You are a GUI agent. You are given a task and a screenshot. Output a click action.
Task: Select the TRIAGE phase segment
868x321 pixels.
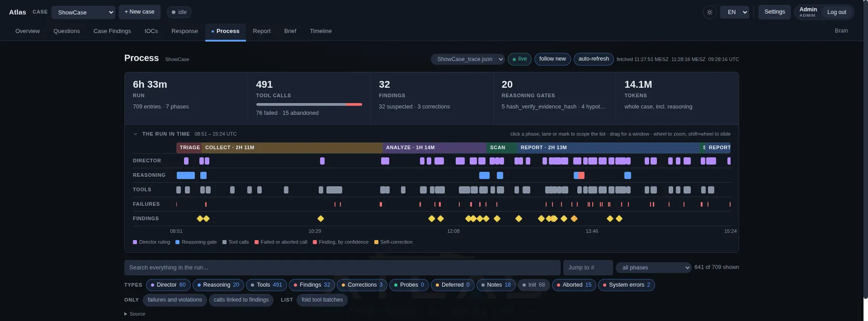pyautogui.click(x=189, y=147)
